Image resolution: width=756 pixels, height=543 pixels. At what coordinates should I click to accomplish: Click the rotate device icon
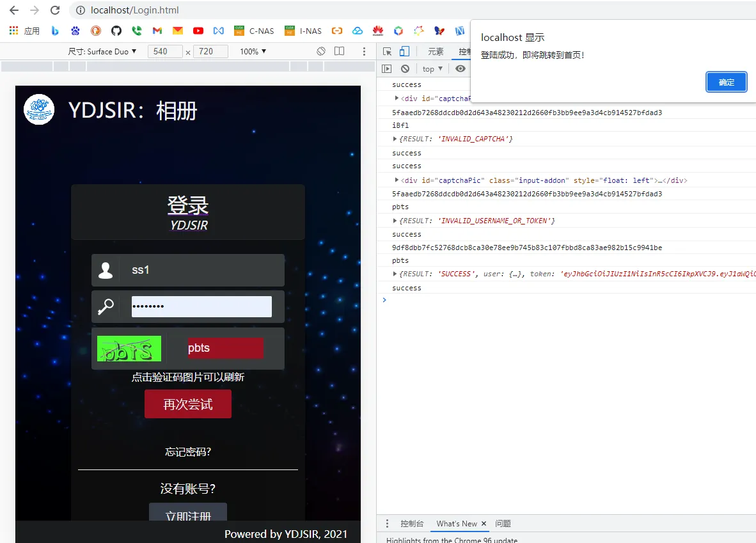[321, 51]
